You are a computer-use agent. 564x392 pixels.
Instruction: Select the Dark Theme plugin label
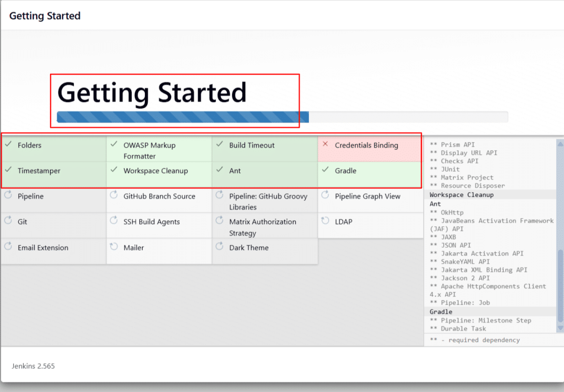249,248
